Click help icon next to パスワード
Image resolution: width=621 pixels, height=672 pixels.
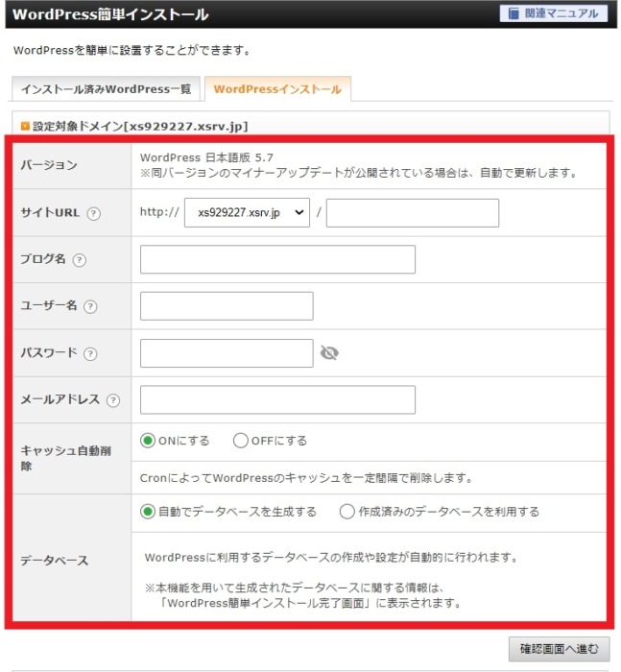click(x=90, y=354)
